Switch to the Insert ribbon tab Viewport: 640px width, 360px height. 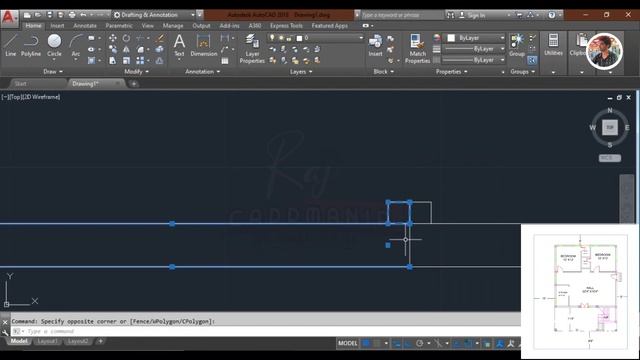pos(57,26)
